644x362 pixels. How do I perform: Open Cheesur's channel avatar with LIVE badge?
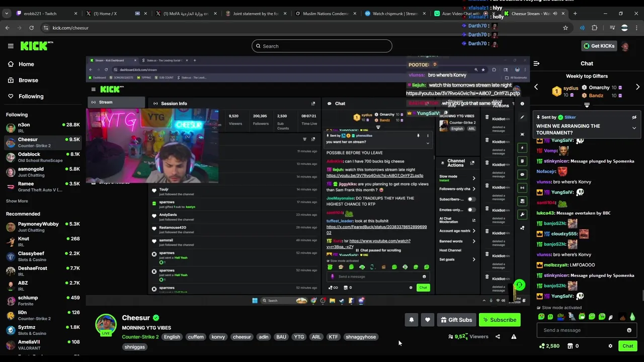(106, 325)
